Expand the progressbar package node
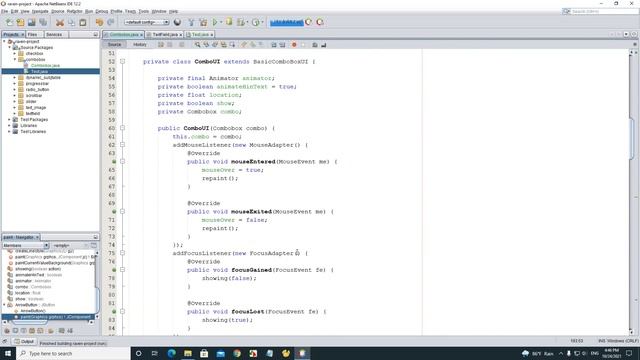The width and height of the screenshot is (640, 360). [x=15, y=84]
